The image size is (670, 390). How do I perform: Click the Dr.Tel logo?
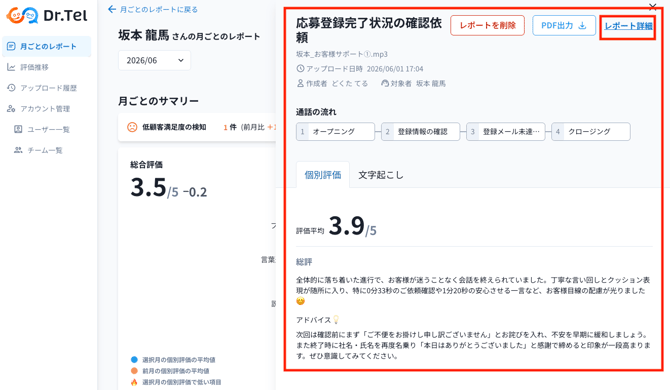point(47,16)
